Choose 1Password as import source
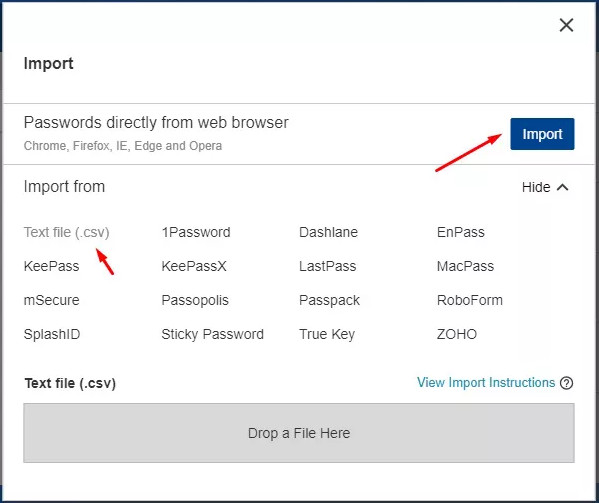The height and width of the screenshot is (503, 599). point(196,232)
